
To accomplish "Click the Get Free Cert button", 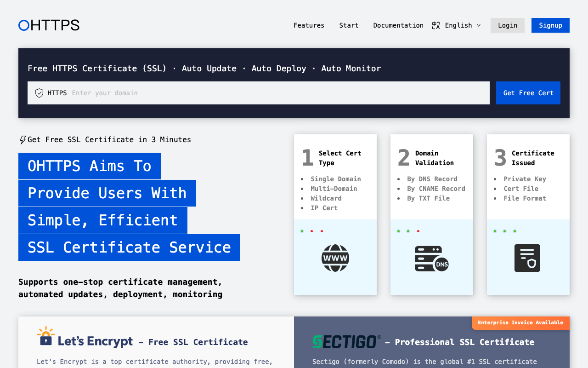I will [528, 93].
